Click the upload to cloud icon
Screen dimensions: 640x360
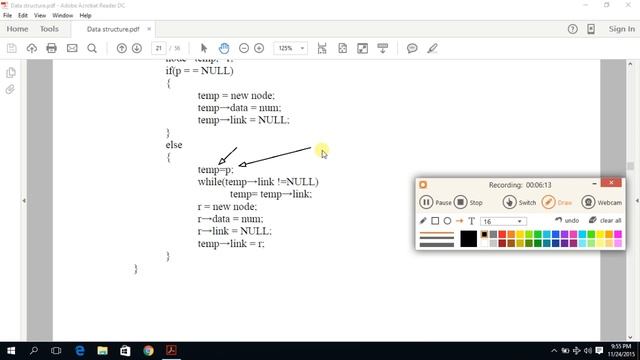coord(31,48)
